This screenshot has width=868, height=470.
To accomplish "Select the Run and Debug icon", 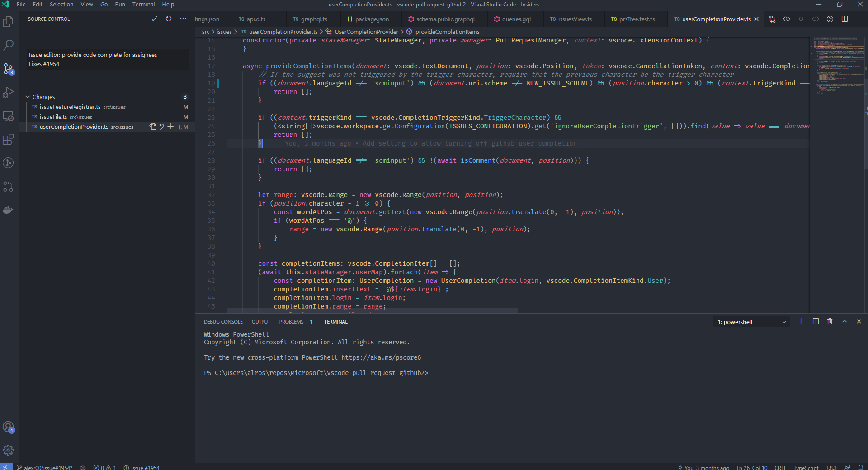I will (8, 92).
